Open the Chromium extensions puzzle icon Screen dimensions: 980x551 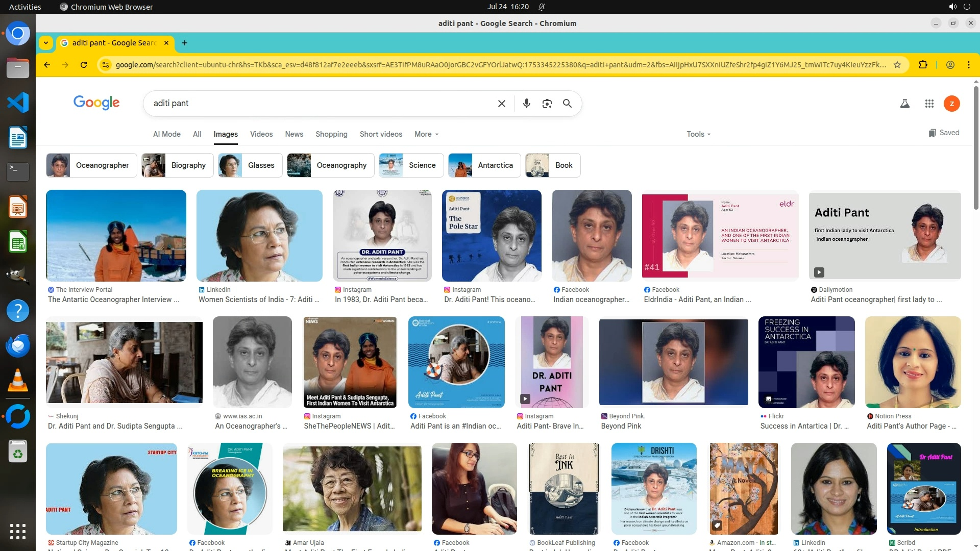pos(923,65)
